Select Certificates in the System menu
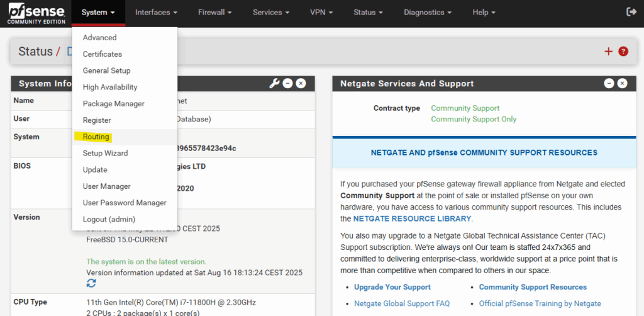Screen dimensions: 644x316 pyautogui.click(x=125, y=54)
